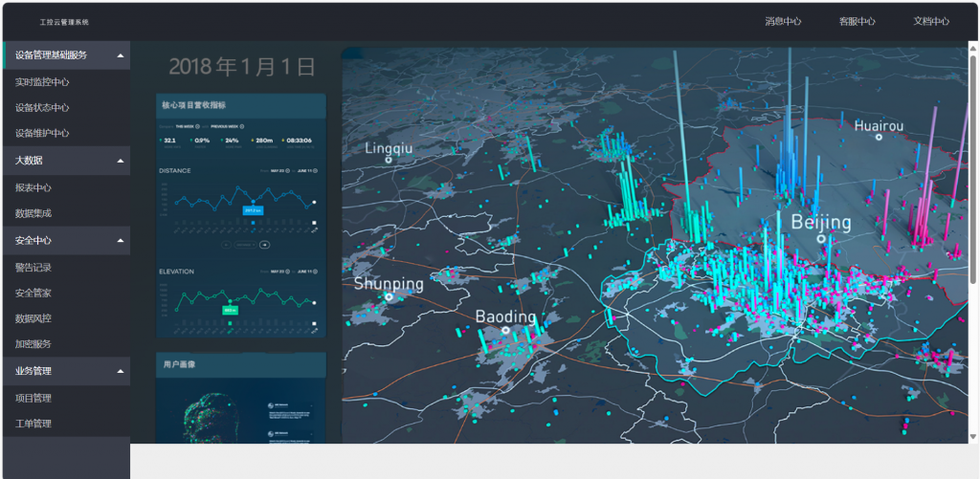Open 设备状态中心 in the sidebar

pos(42,108)
